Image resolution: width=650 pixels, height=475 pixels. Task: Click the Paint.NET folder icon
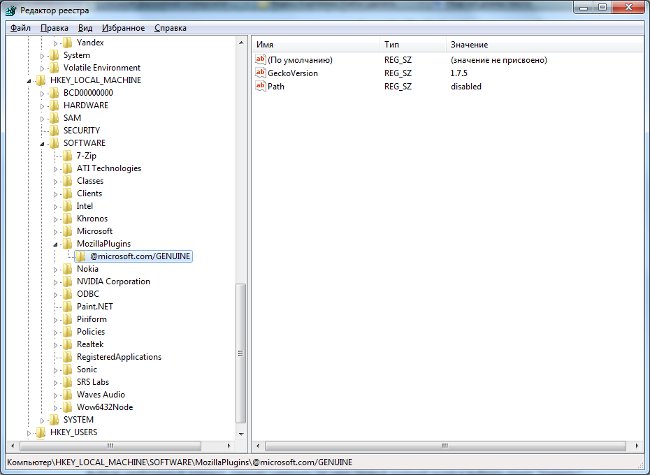67,306
